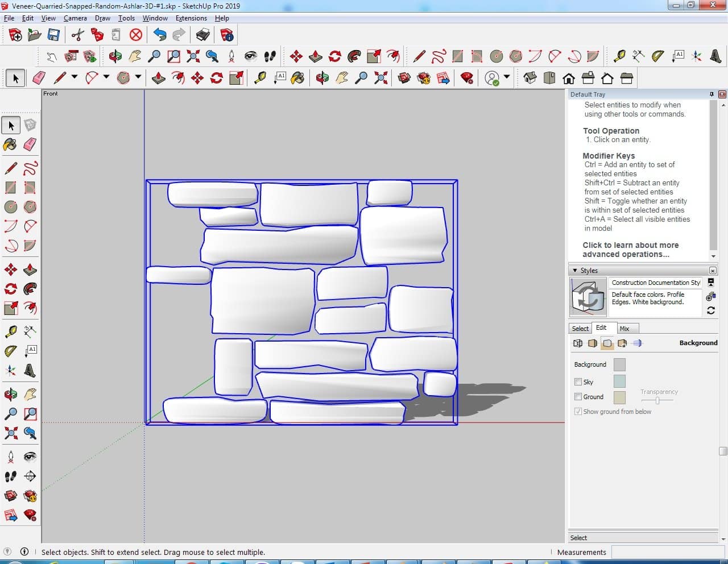This screenshot has height=564, width=728.
Task: Open the Extensions menu
Action: (191, 18)
